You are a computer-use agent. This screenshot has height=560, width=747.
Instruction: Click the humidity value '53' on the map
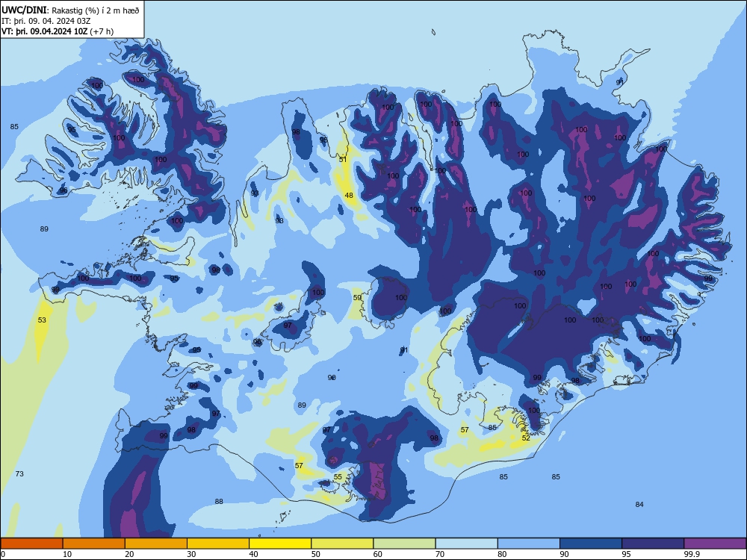[42, 320]
